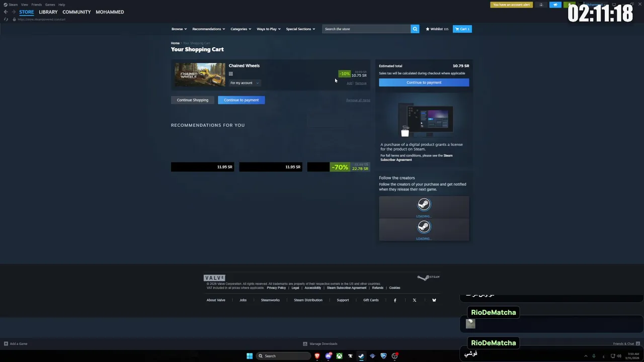Screen dimensions: 644x362
Task: Go forward with the right arrow button
Action: click(13, 12)
